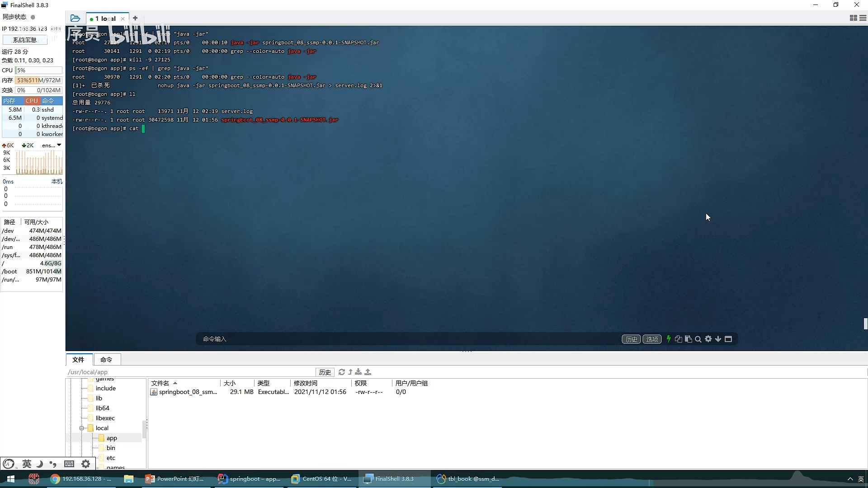
Task: Click the 选项 button in command bar
Action: tap(652, 339)
